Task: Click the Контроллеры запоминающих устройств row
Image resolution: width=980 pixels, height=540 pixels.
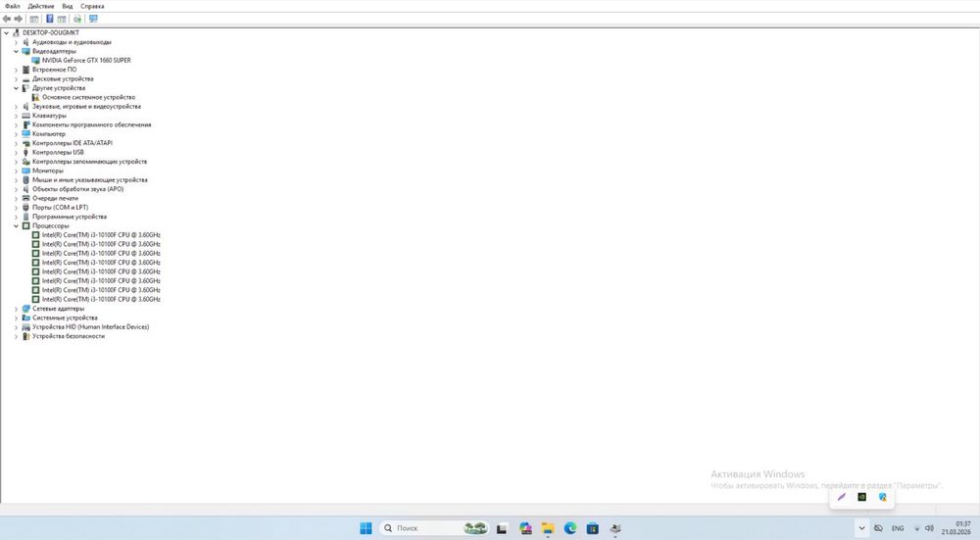Action: tap(89, 162)
